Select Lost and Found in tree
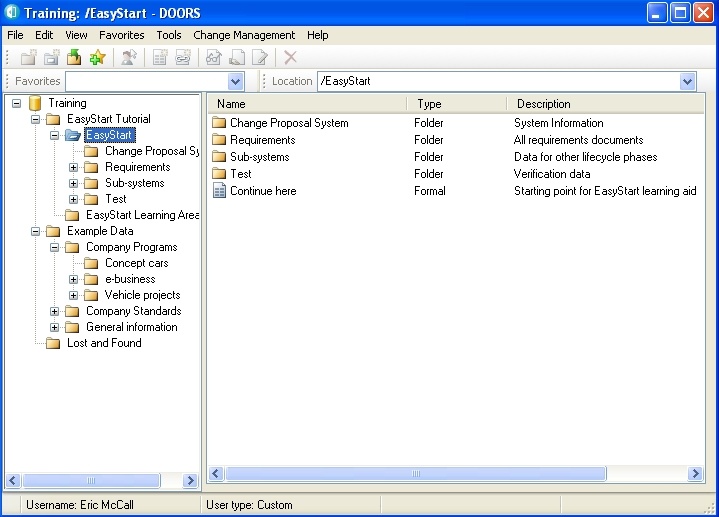 click(104, 343)
